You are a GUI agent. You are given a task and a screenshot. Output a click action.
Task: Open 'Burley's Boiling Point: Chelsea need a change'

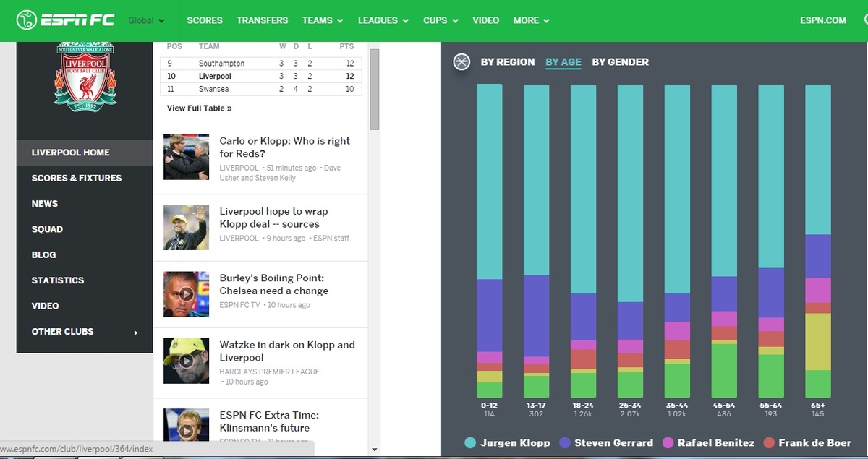(274, 284)
